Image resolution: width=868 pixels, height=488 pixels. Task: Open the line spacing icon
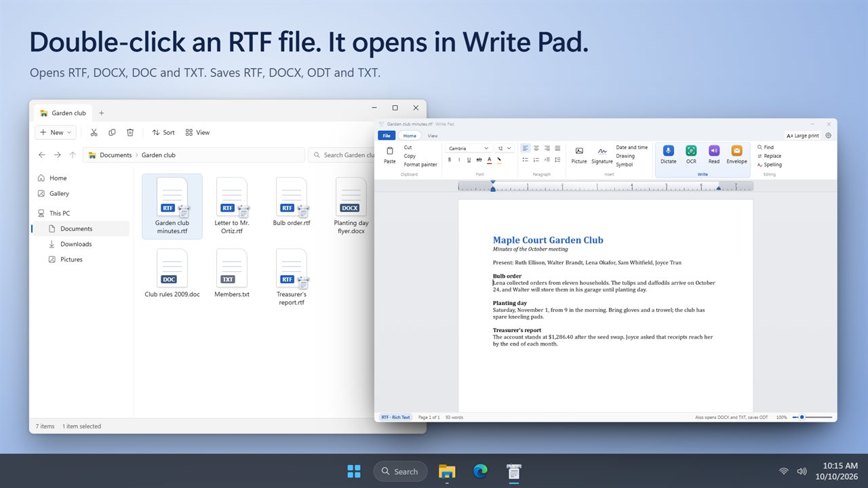point(557,160)
